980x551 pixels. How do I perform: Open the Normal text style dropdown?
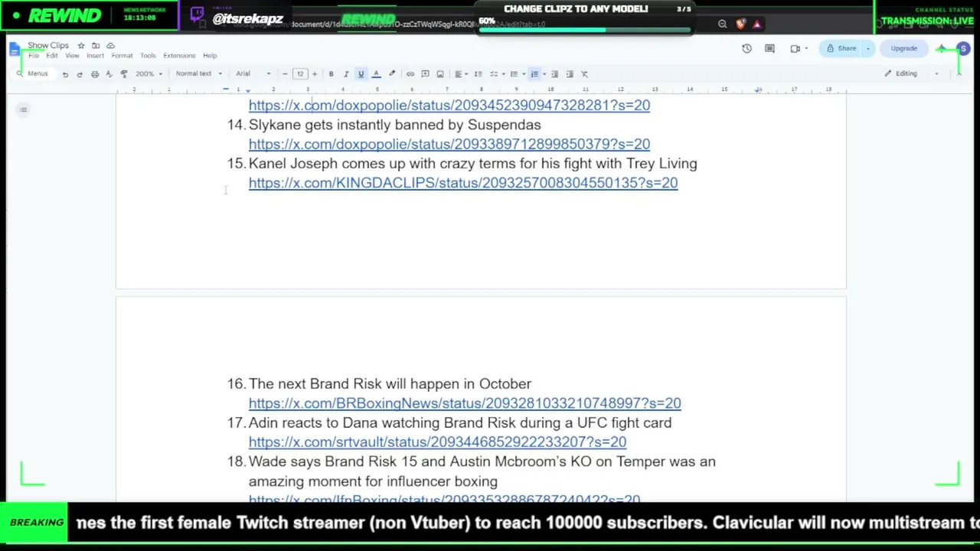coord(198,74)
